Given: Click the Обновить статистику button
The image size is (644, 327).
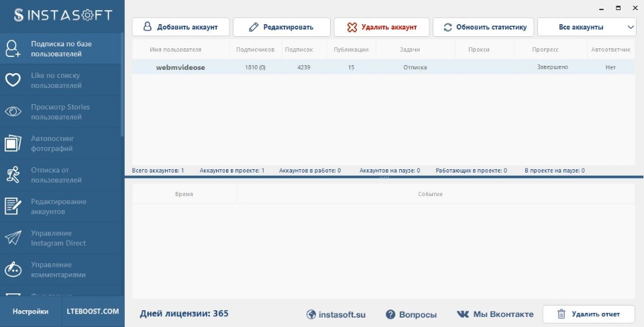Looking at the screenshot, I should (x=484, y=27).
